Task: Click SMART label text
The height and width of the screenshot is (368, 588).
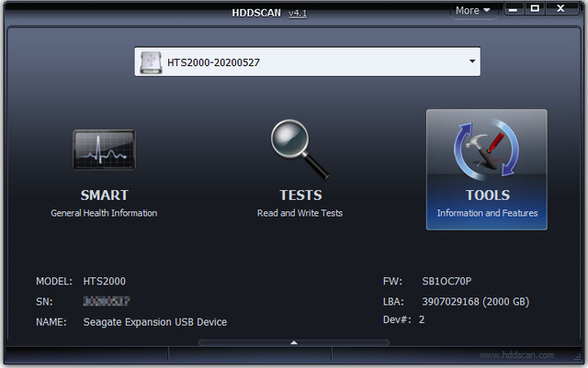Action: click(x=104, y=195)
